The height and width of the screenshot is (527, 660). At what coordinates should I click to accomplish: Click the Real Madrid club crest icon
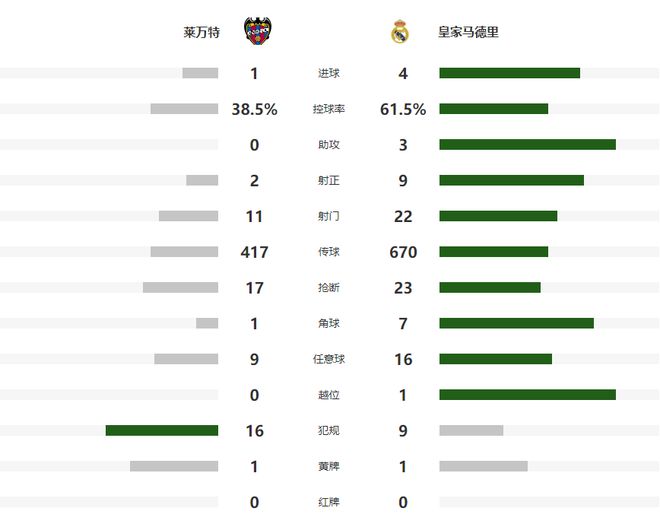pyautogui.click(x=400, y=32)
